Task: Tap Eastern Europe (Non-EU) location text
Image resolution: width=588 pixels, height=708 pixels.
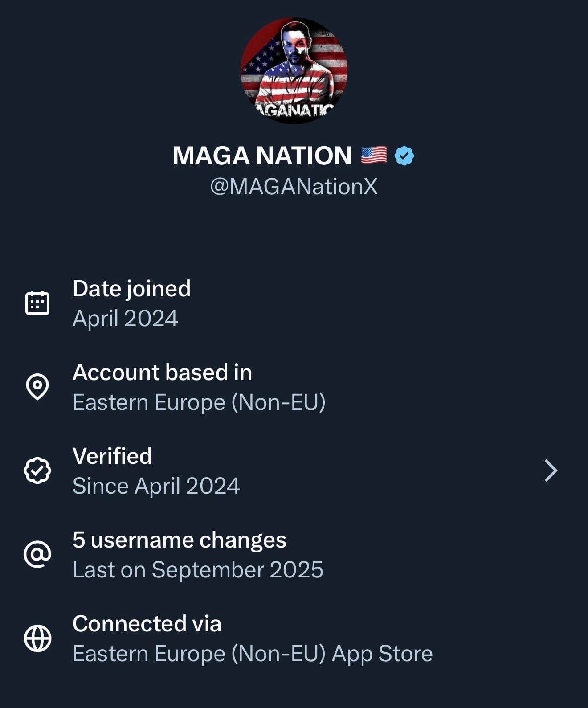Action: 199,402
